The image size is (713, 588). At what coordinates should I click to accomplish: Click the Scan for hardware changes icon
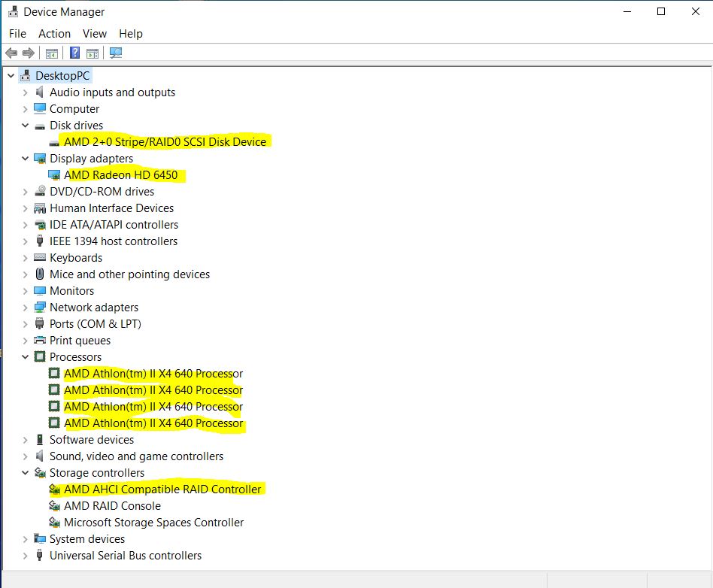115,53
